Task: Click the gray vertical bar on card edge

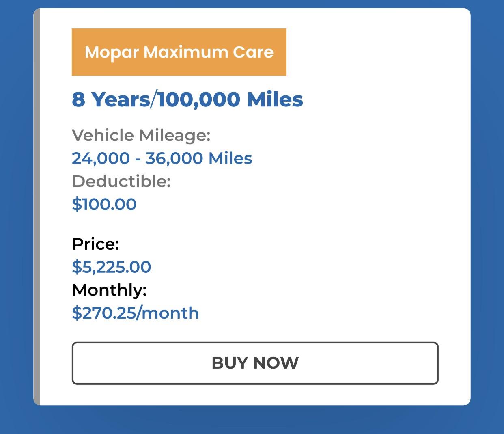Action: click(37, 207)
